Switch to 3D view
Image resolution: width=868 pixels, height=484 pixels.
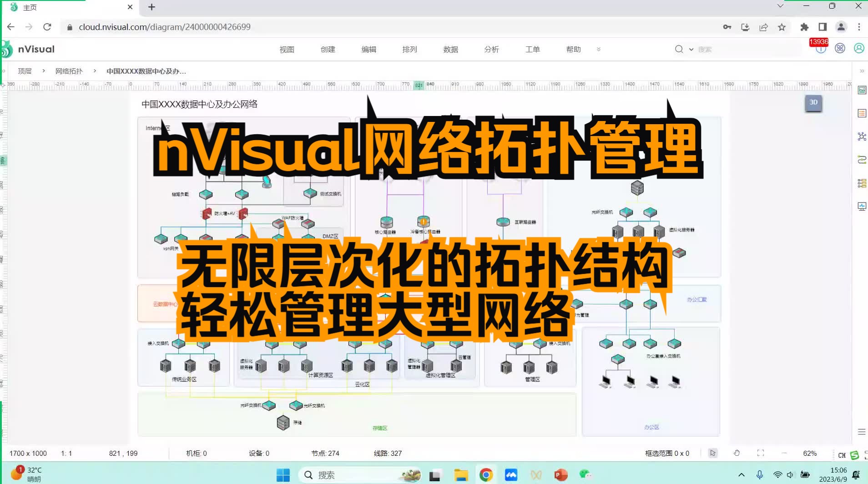coord(813,102)
